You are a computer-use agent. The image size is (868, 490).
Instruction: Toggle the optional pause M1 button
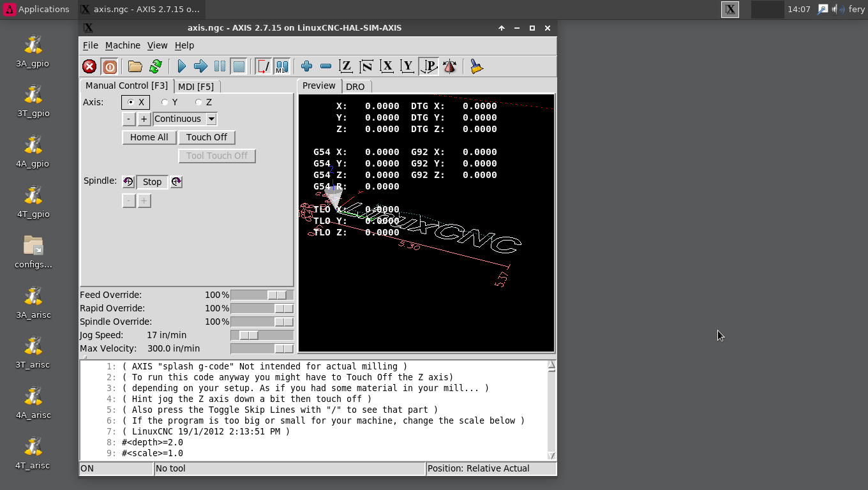click(281, 66)
